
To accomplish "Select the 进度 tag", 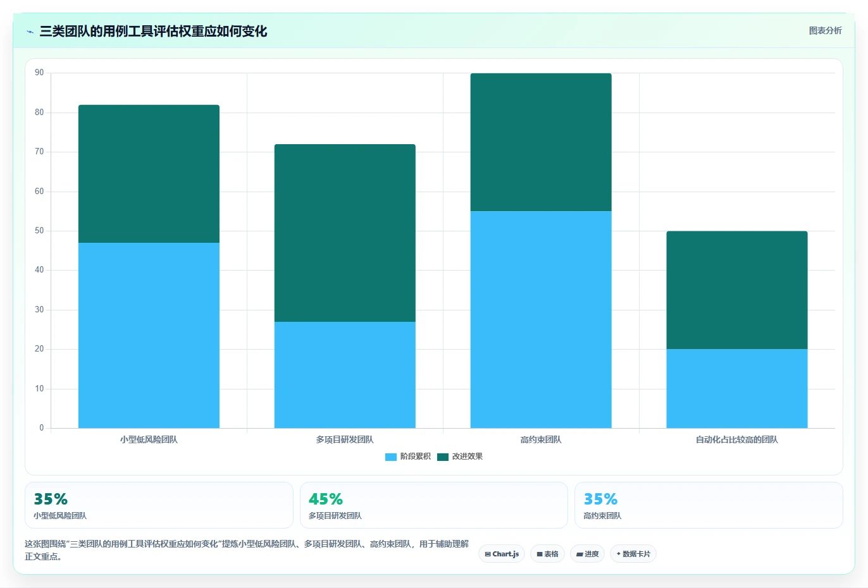I will [x=587, y=554].
